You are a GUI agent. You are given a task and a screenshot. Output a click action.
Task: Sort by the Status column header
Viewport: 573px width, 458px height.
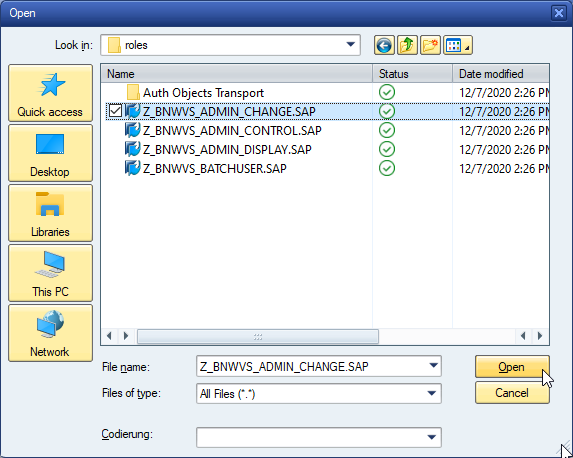pyautogui.click(x=413, y=74)
